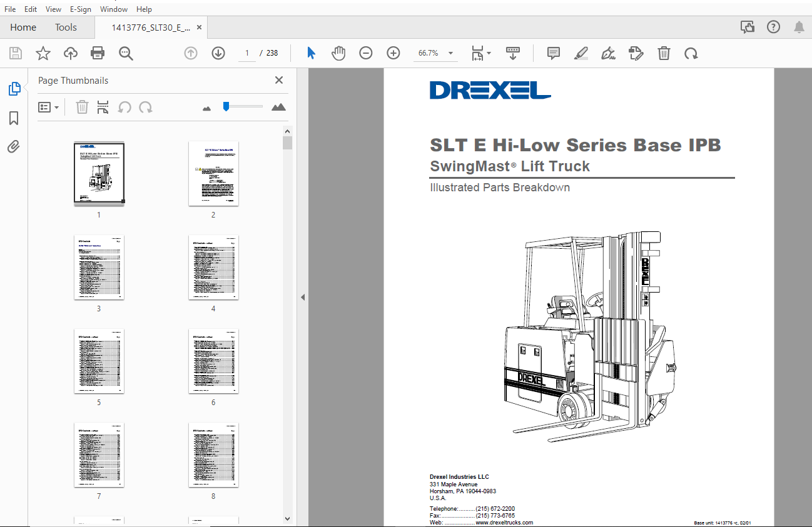Open fit page options icon
Viewport: 812px width, 527px height.
(x=481, y=53)
